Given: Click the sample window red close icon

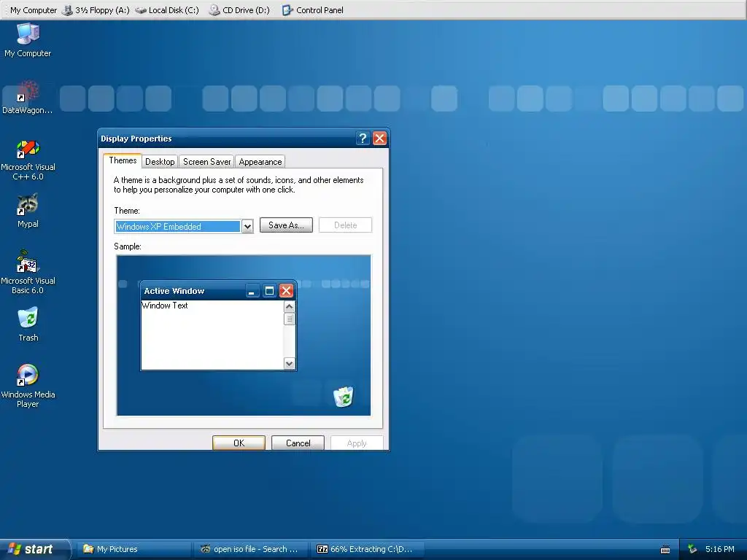Looking at the screenshot, I should point(286,290).
